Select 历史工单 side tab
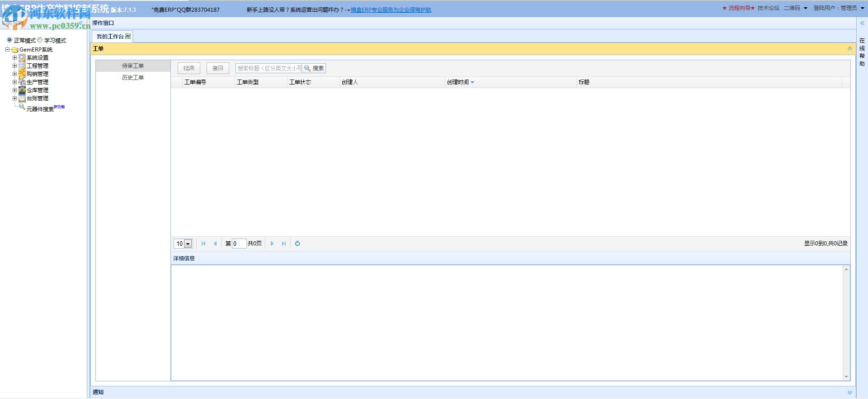The width and height of the screenshot is (868, 399). 133,78
